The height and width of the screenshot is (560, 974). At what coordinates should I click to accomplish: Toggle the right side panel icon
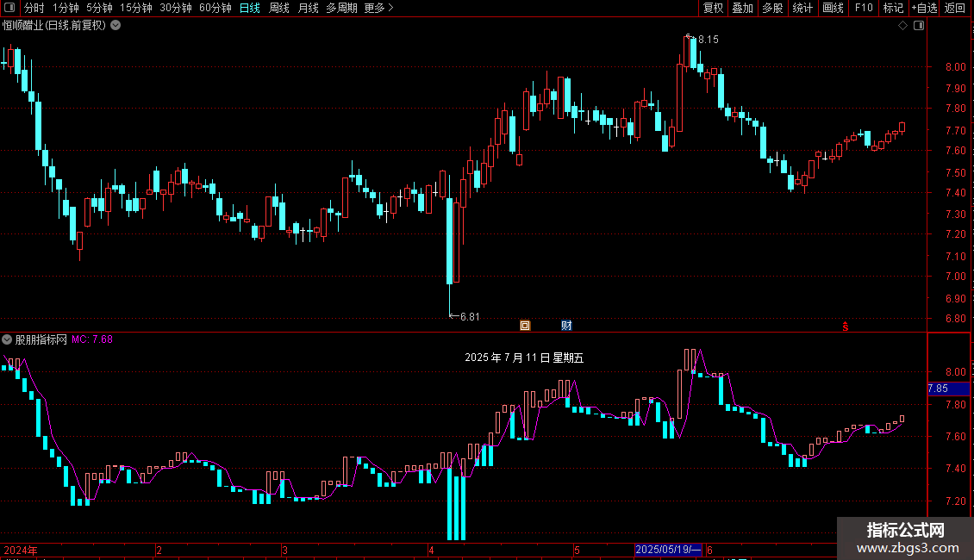click(919, 26)
